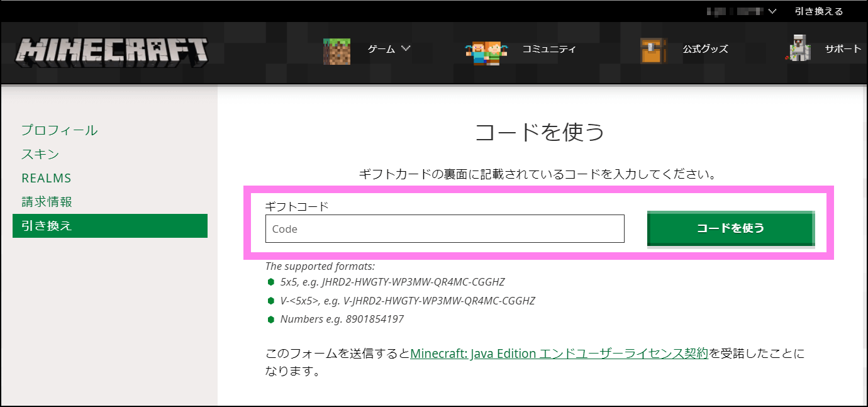Open the 請求情報 billing page
Image resolution: width=868 pixels, height=407 pixels.
(x=47, y=202)
